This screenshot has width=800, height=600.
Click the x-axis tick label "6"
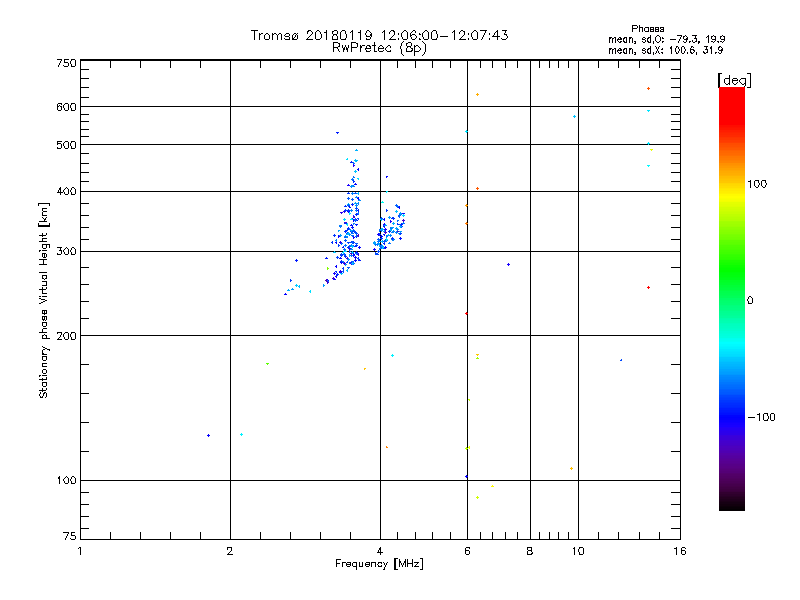pos(467,551)
